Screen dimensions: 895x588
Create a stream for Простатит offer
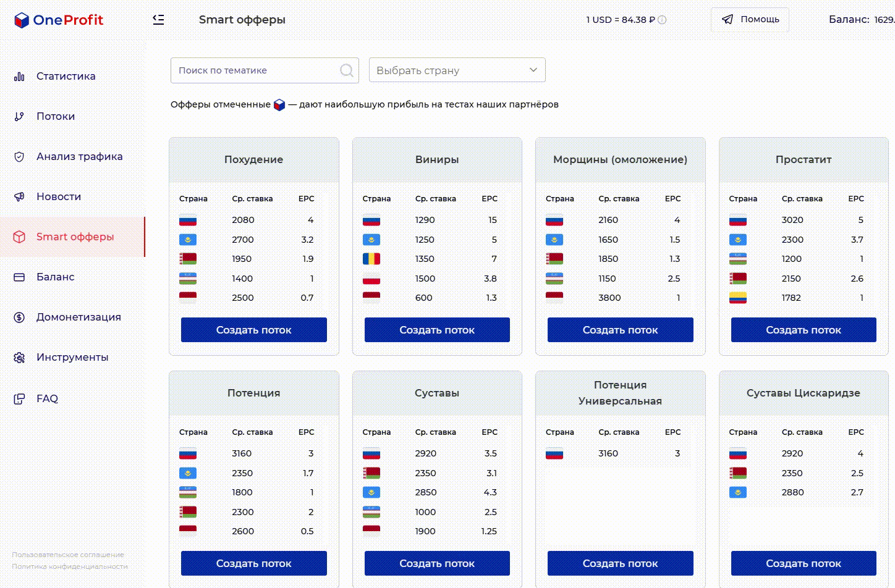[x=804, y=330]
